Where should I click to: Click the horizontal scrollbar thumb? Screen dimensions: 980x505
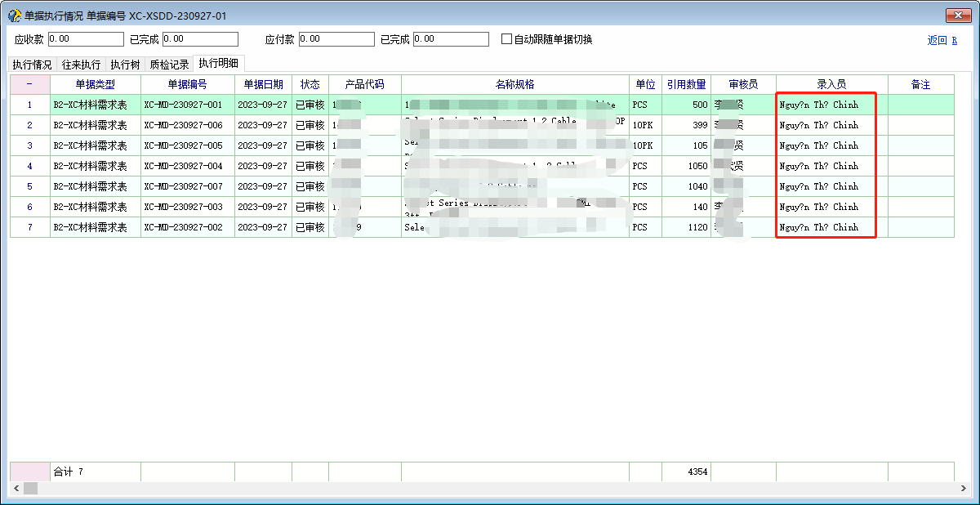point(30,488)
